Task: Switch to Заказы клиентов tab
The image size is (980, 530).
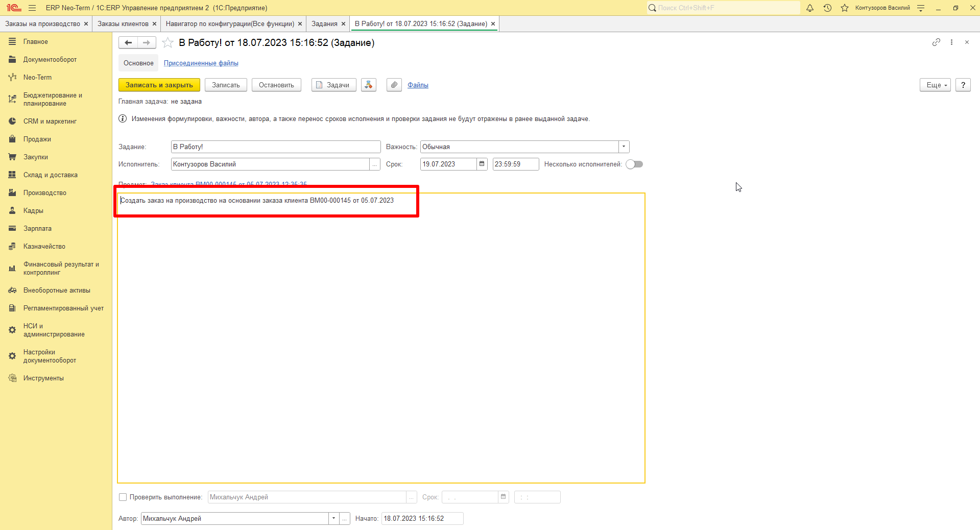Action: [x=123, y=23]
